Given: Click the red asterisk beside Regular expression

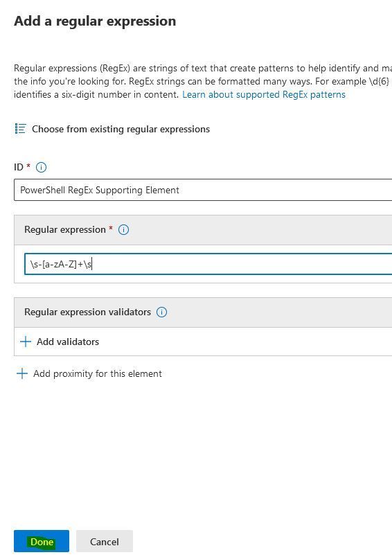Looking at the screenshot, I should [x=111, y=228].
